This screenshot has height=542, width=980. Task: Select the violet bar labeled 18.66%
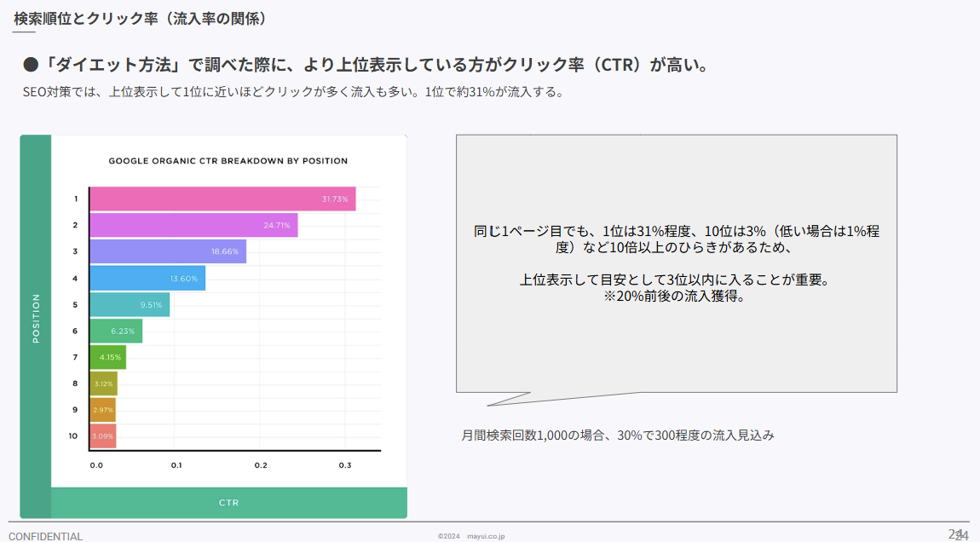click(x=168, y=251)
